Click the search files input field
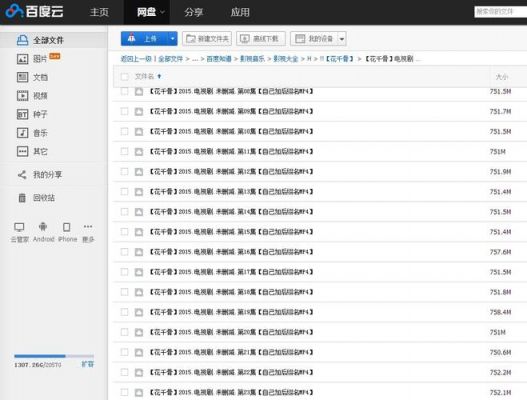This screenshot has width=527, height=400. [500, 12]
